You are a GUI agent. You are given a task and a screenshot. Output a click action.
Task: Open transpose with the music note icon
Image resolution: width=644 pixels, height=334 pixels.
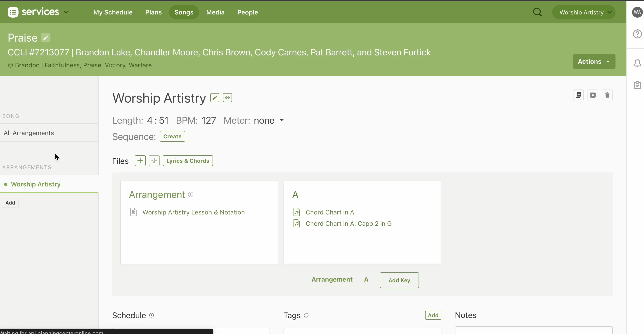point(154,161)
